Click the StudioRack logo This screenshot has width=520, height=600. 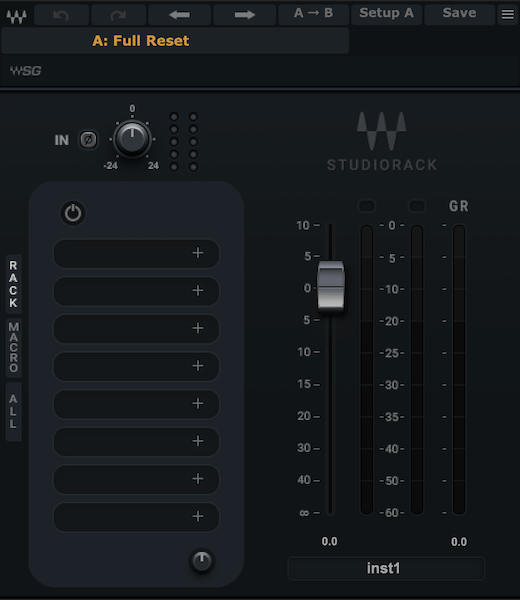click(x=382, y=141)
